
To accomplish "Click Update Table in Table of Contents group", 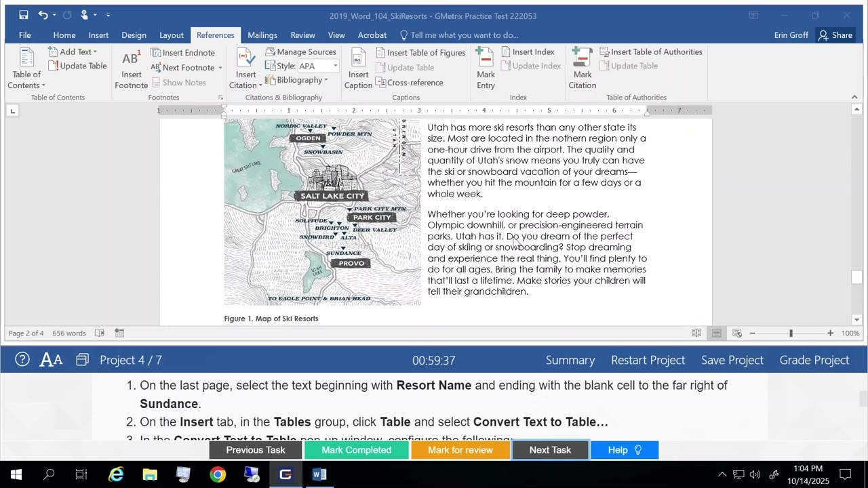I will [x=77, y=66].
